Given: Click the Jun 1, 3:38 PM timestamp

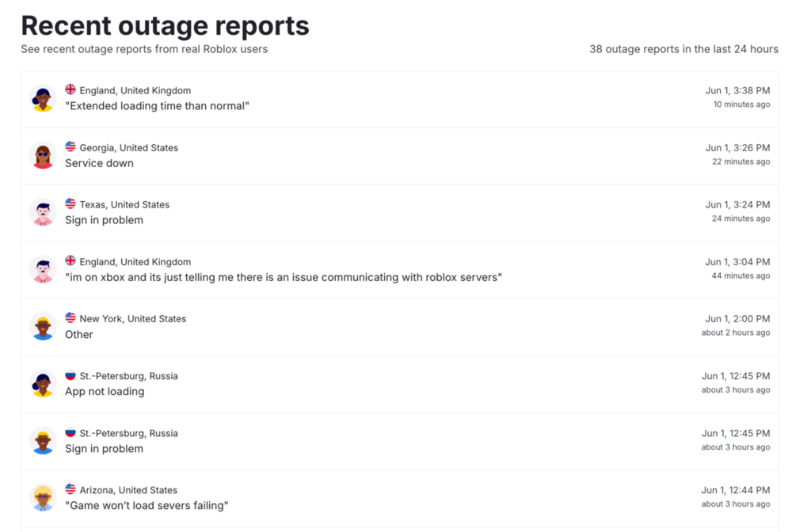Looking at the screenshot, I should click(737, 90).
